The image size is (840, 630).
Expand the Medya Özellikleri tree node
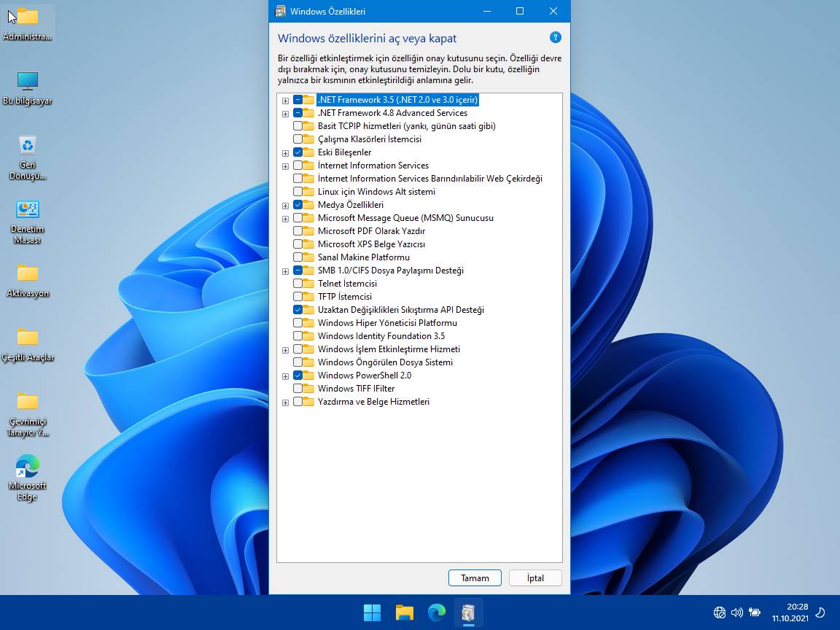(286, 206)
